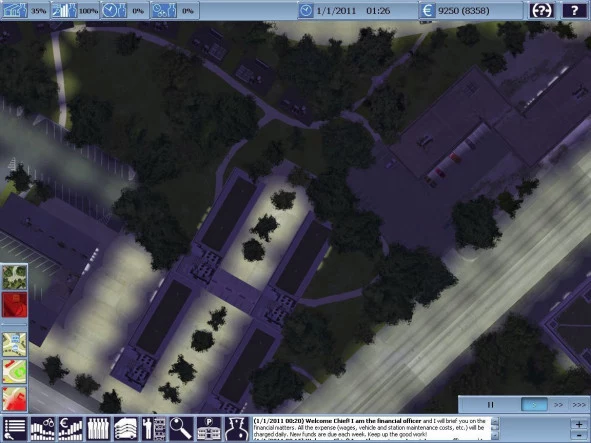Open the personnel lineup icon
Image resolution: width=591 pixels, height=443 pixels.
(x=98, y=429)
